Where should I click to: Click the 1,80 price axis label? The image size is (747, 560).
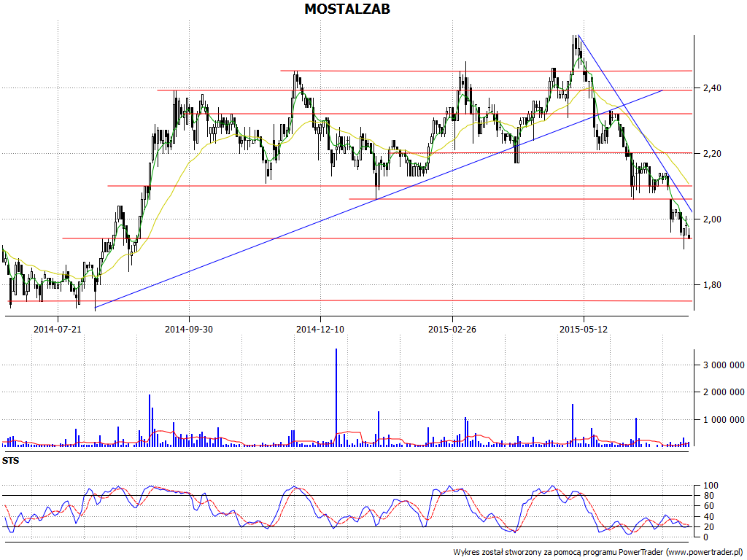click(x=712, y=285)
